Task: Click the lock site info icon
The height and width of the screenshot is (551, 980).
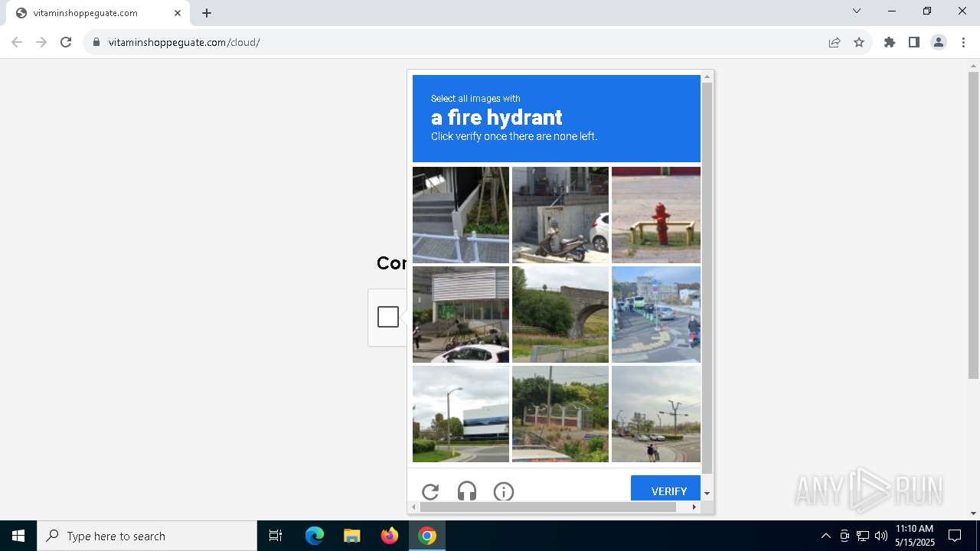Action: (x=96, y=42)
